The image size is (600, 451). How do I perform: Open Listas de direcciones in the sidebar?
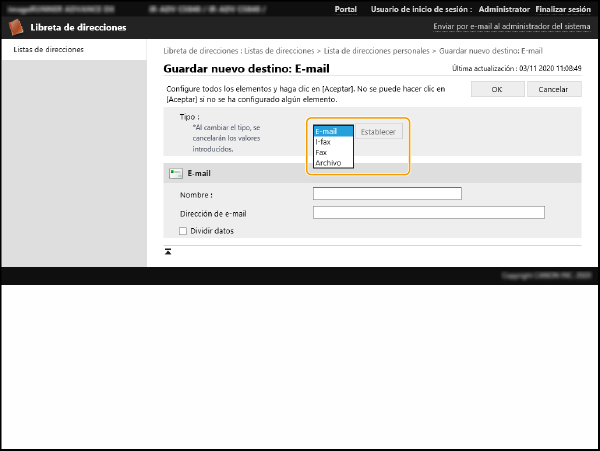click(48, 49)
